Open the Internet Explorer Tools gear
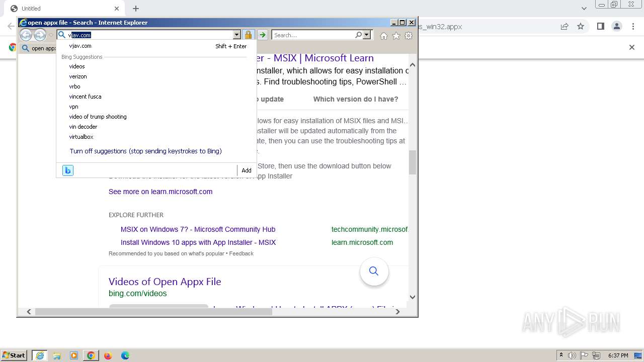Screen dimensions: 644x362 (x=409, y=36)
